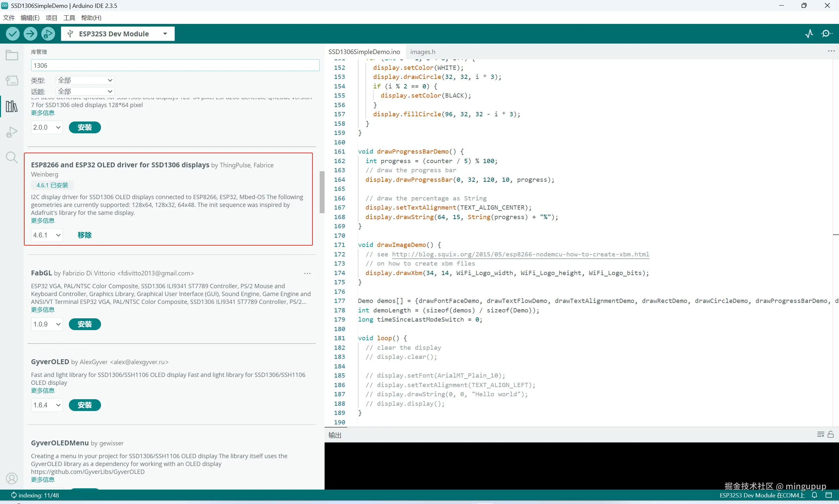
Task: Click the library list scrollbar thumb
Action: pos(322,192)
